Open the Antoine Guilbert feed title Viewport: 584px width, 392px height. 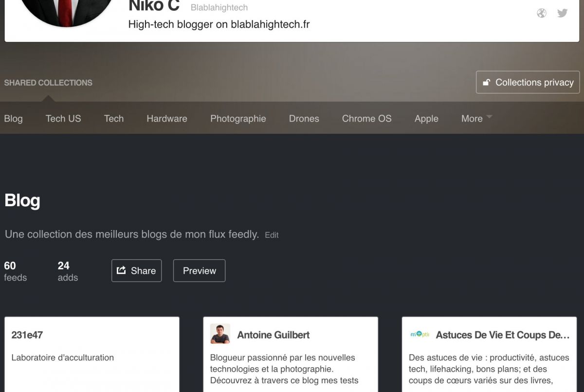coord(274,335)
